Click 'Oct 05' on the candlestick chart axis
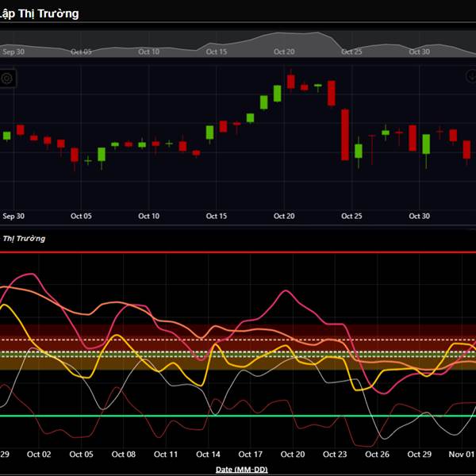The image size is (476, 476). (81, 216)
